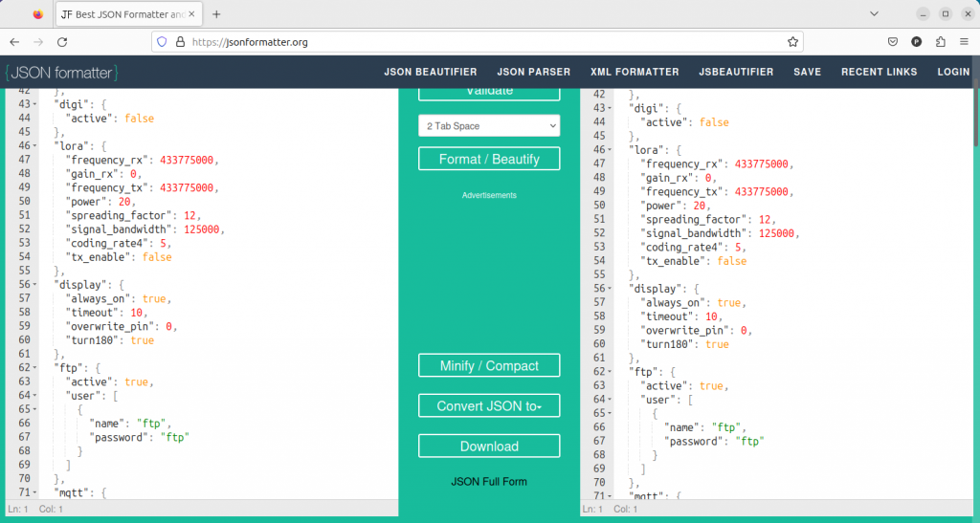Collapse "digi" fold arrow in right editor

[610, 109]
